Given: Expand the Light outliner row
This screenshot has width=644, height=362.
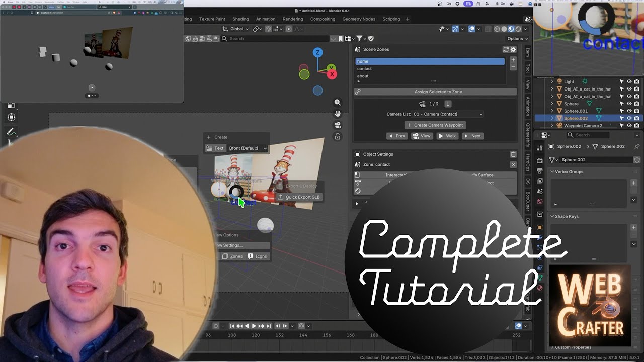Looking at the screenshot, I should [552, 81].
